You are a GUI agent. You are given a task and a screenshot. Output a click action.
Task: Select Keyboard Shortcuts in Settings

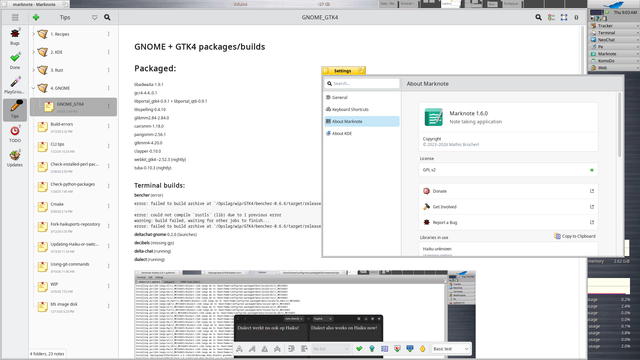pyautogui.click(x=362, y=109)
